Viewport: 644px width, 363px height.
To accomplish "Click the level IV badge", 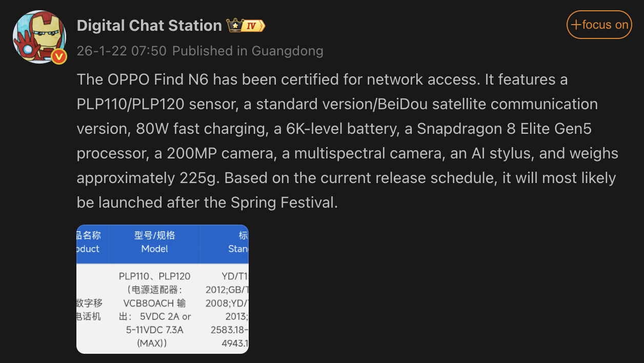I will 253,26.
